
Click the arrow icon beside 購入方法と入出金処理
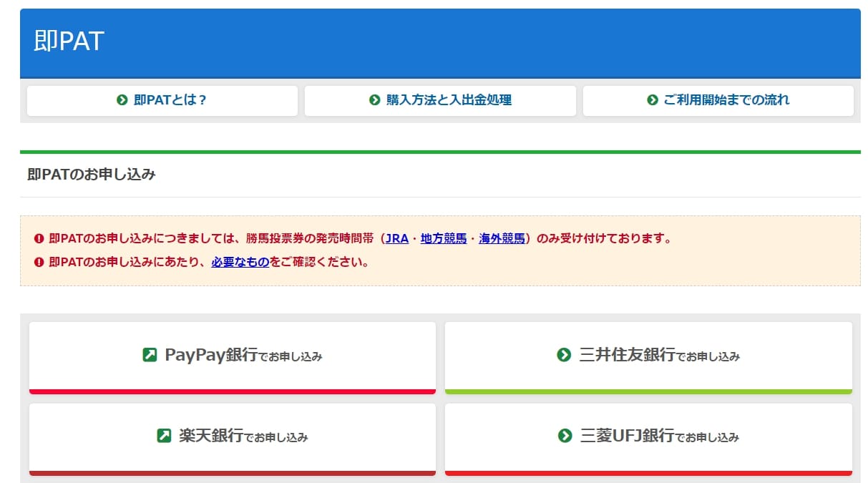374,100
